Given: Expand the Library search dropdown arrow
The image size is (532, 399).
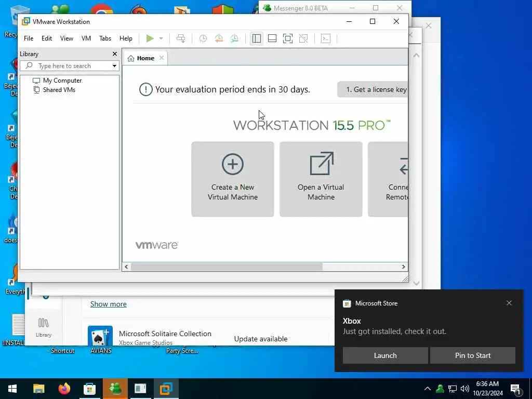Looking at the screenshot, I should pyautogui.click(x=114, y=66).
